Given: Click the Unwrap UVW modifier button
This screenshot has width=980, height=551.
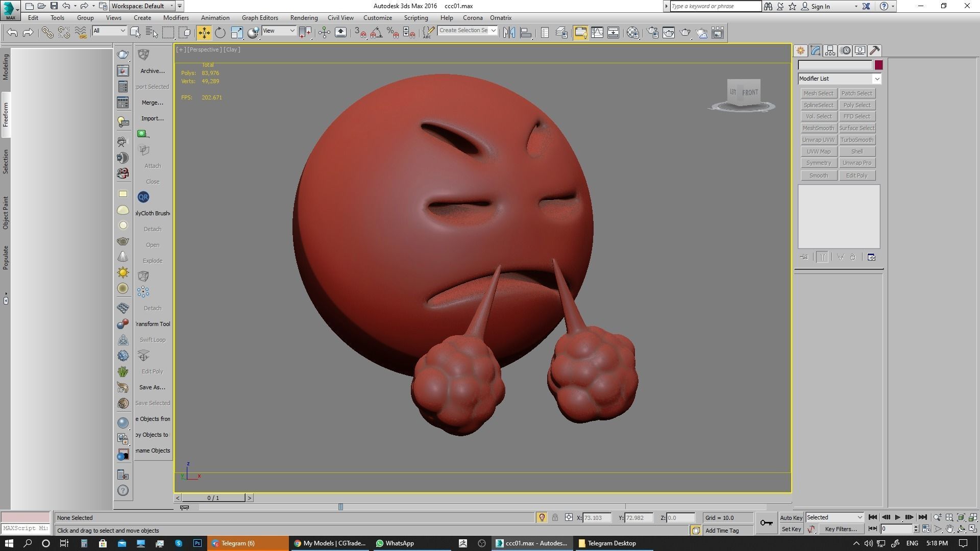Looking at the screenshot, I should 818,140.
